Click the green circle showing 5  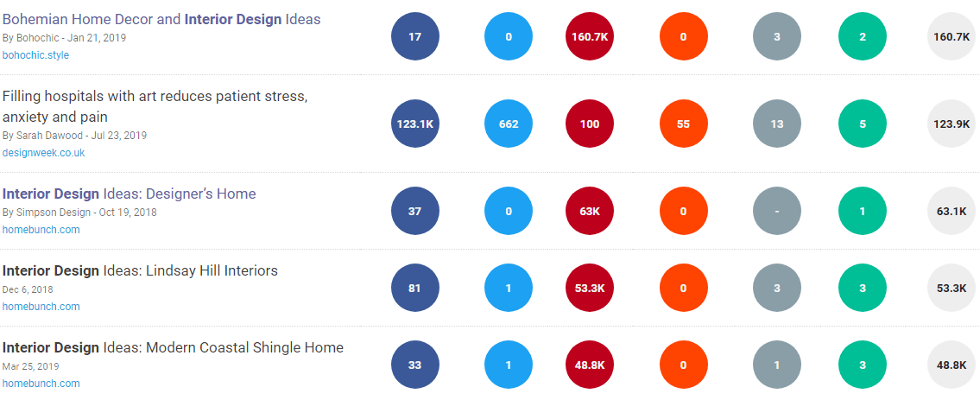[862, 124]
